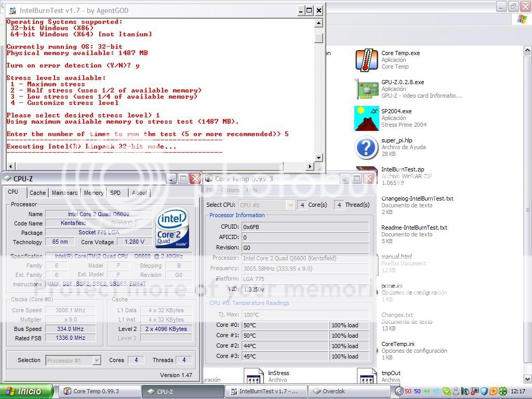The height and width of the screenshot is (399, 532).
Task: Click the Core Temp title bar icon
Action: [x=209, y=179]
